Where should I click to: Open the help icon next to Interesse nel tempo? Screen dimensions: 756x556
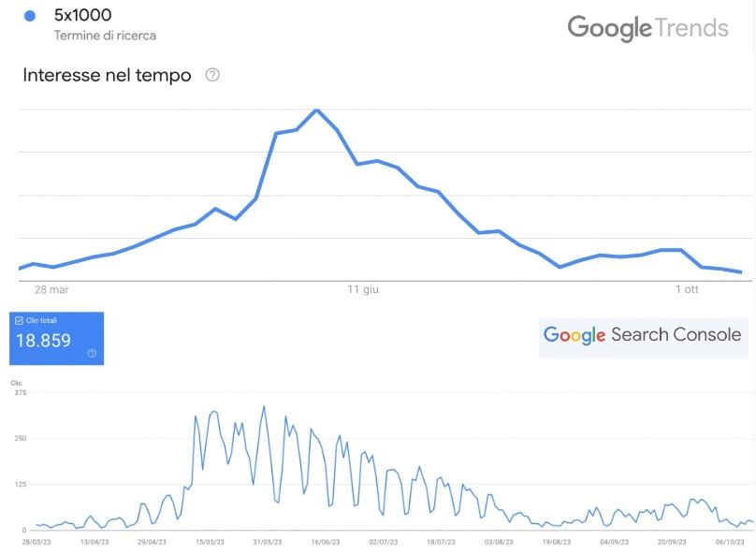[212, 75]
